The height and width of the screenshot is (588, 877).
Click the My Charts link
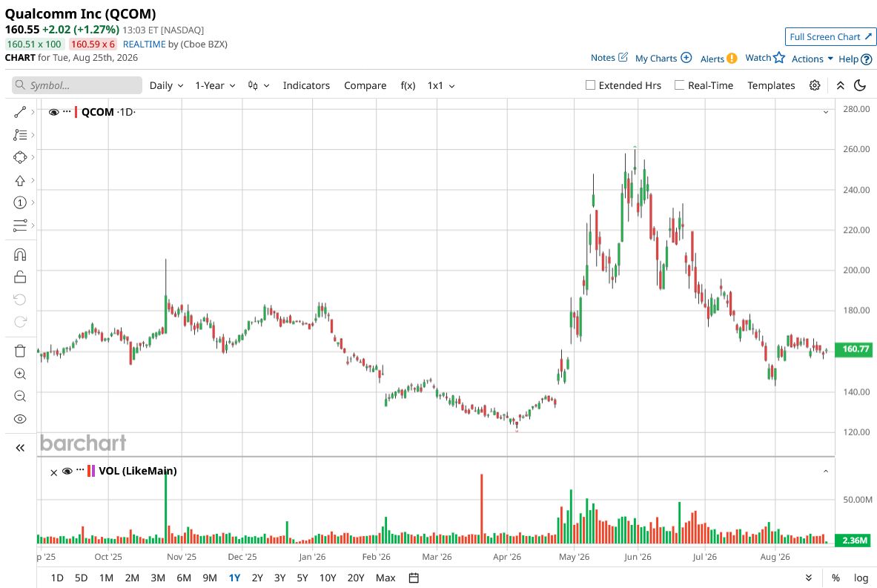click(x=656, y=58)
